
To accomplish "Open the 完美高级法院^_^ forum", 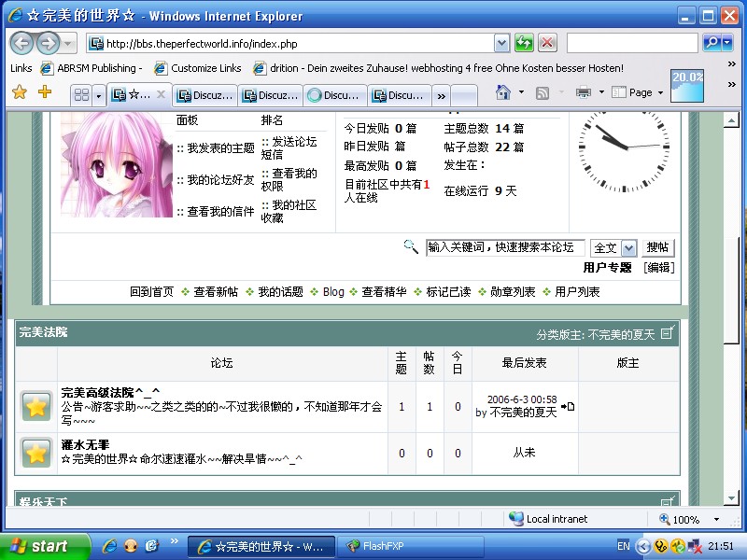I will [110, 393].
